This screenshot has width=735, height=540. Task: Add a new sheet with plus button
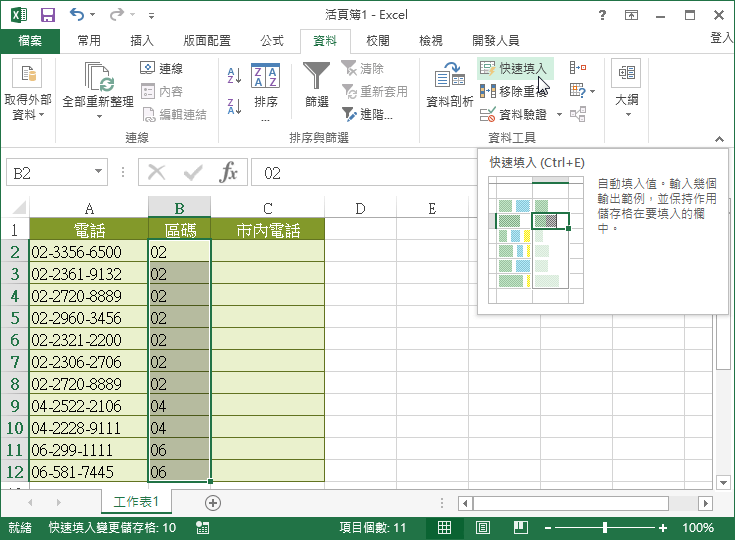[x=213, y=503]
